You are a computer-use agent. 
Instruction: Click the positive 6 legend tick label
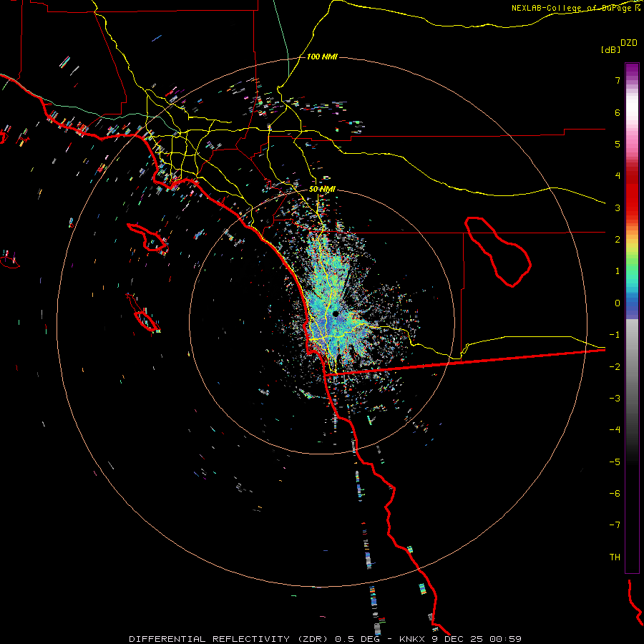(618, 112)
